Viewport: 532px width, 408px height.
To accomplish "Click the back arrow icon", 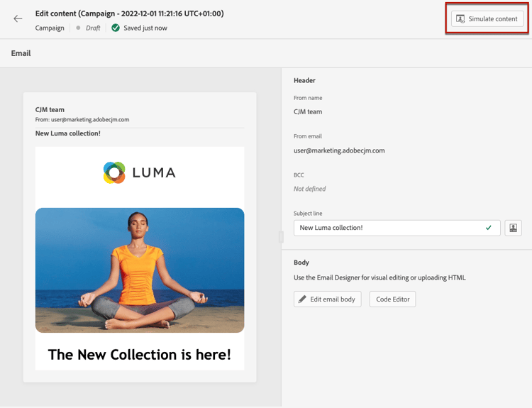I will coord(18,18).
